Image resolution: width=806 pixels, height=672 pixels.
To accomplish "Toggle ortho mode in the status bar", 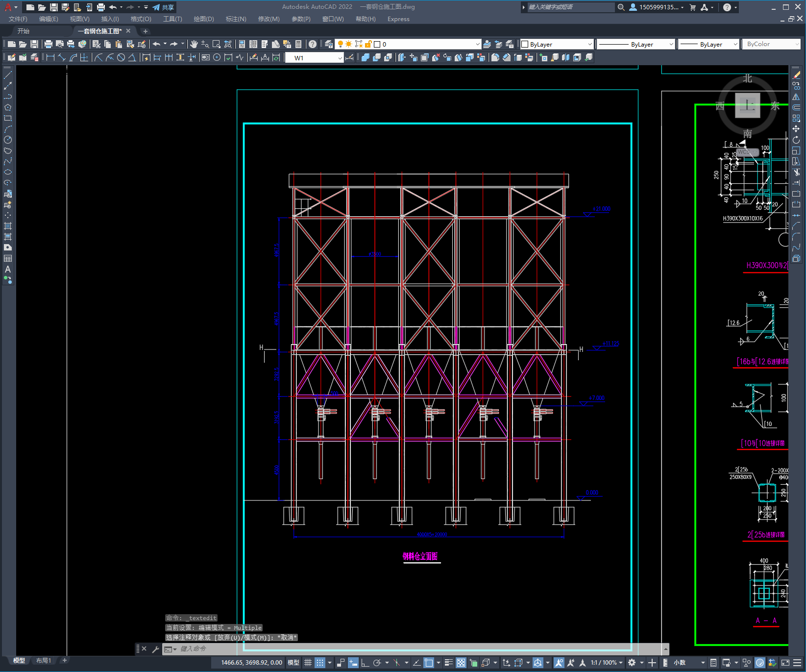I will click(365, 663).
